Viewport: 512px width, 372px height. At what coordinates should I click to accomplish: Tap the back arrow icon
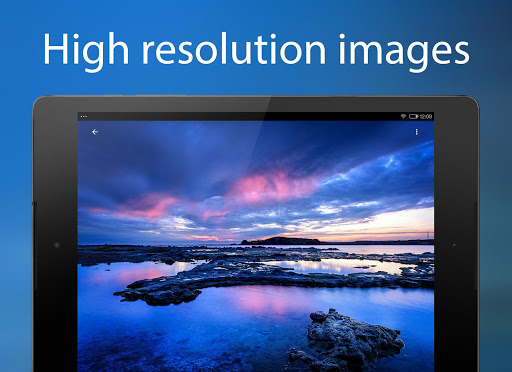pos(95,132)
